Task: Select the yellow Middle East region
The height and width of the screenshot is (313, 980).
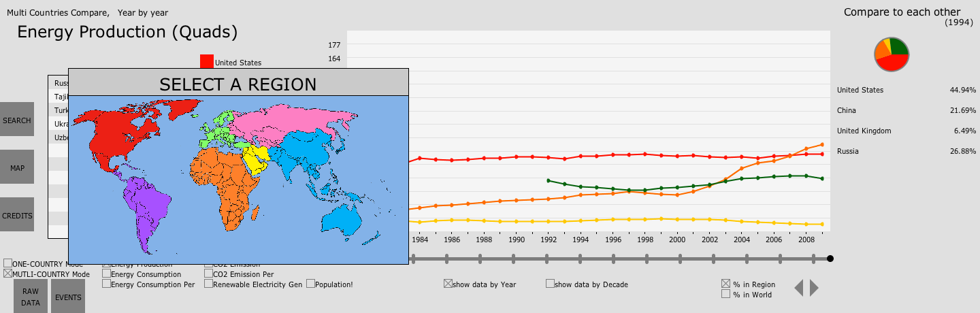Action: pyautogui.click(x=257, y=159)
